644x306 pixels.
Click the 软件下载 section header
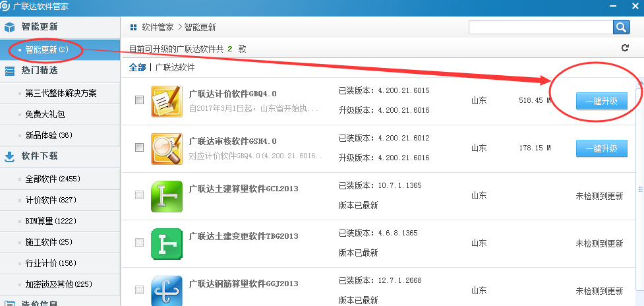click(x=60, y=156)
